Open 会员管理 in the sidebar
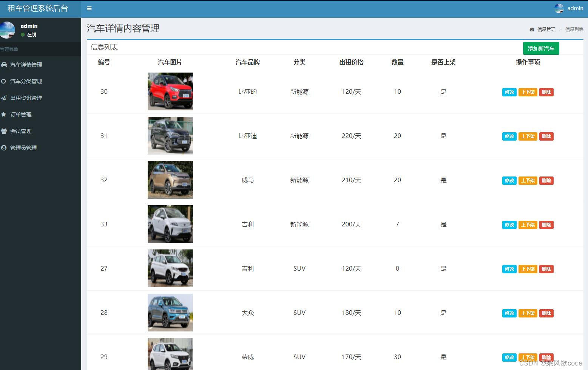Viewport: 588px width, 370px height. 40,131
